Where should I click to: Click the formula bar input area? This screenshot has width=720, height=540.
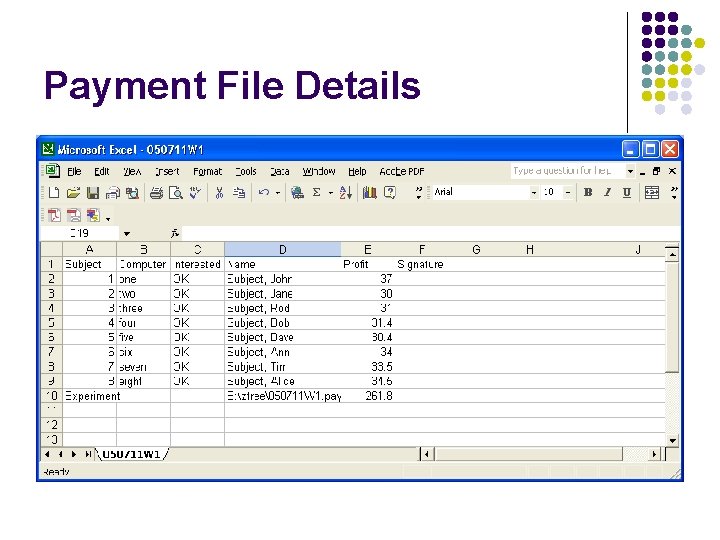431,234
